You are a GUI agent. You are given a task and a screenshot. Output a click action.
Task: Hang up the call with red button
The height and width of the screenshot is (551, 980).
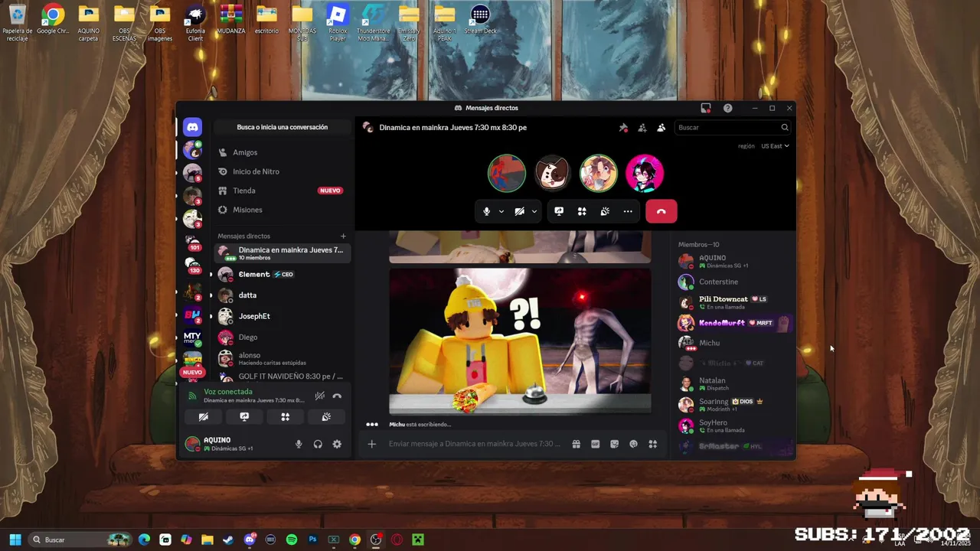[661, 211]
